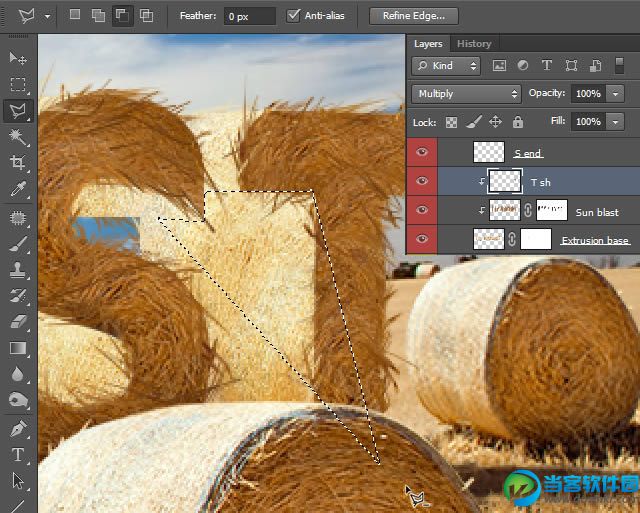Click the Refine Edge button
Image resolution: width=640 pixels, height=513 pixels.
(x=414, y=16)
